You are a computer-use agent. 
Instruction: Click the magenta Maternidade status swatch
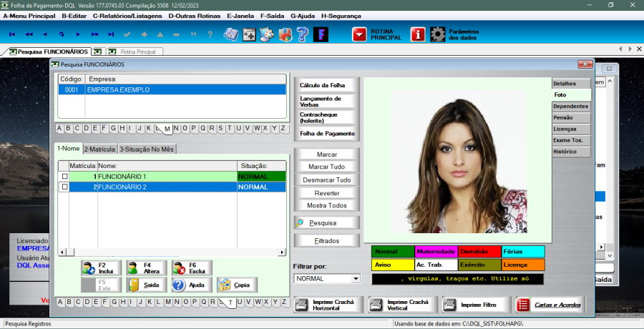436,252
